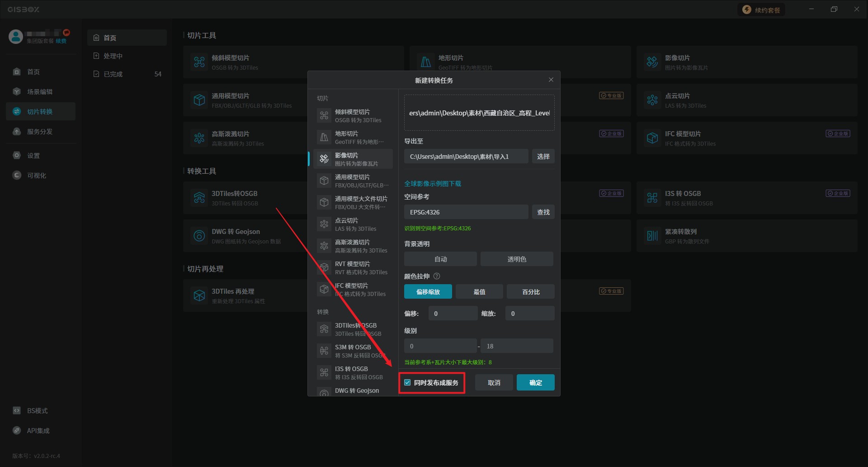Click the 偏移 value input field
This screenshot has height=467, width=868.
click(453, 314)
